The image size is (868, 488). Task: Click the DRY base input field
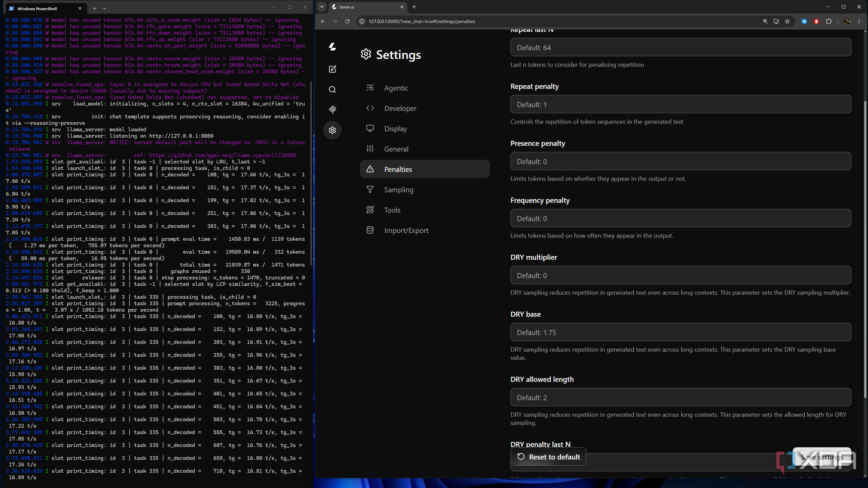pyautogui.click(x=680, y=332)
